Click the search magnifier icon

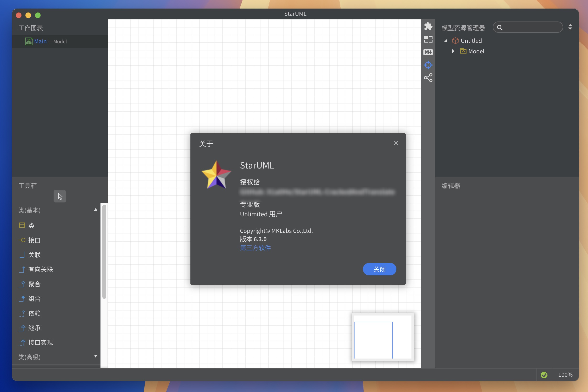499,27
